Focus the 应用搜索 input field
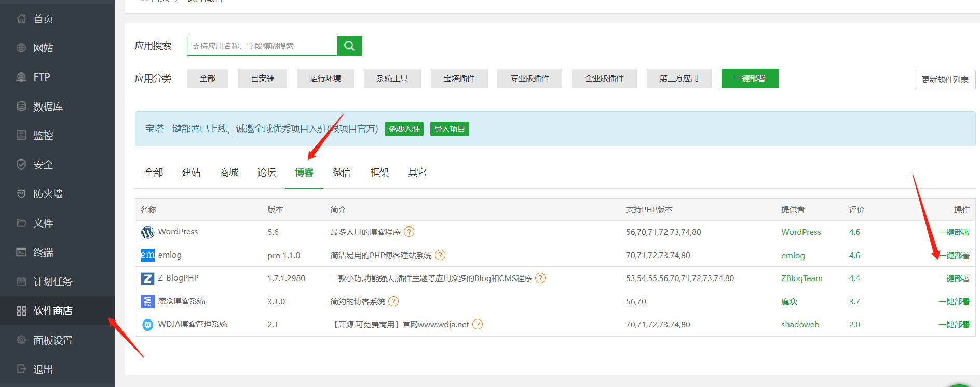Image resolution: width=980 pixels, height=387 pixels. tap(262, 46)
